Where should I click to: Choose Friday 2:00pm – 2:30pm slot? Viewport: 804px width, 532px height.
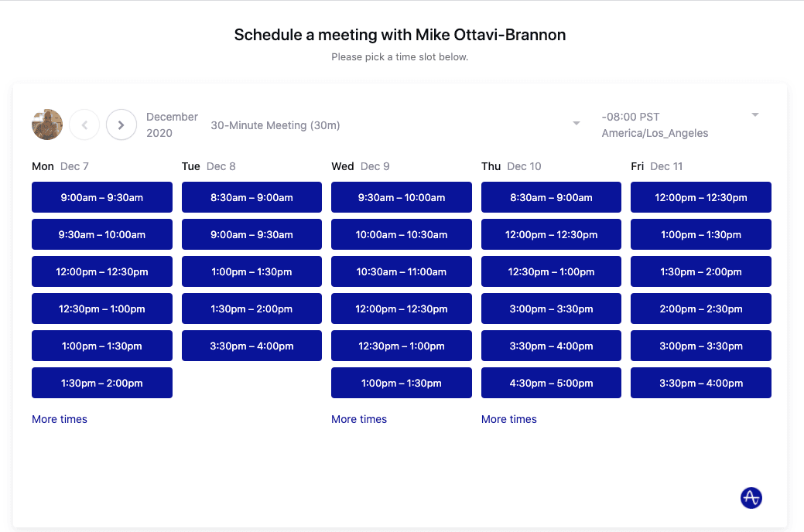700,309
